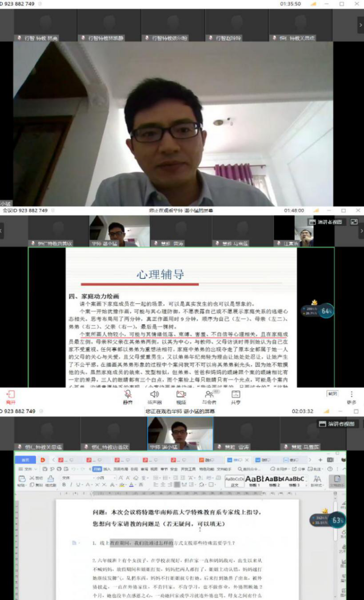This screenshot has height=600, width=364.
Task: Click the 共享 share screen icon
Action: (x=236, y=397)
